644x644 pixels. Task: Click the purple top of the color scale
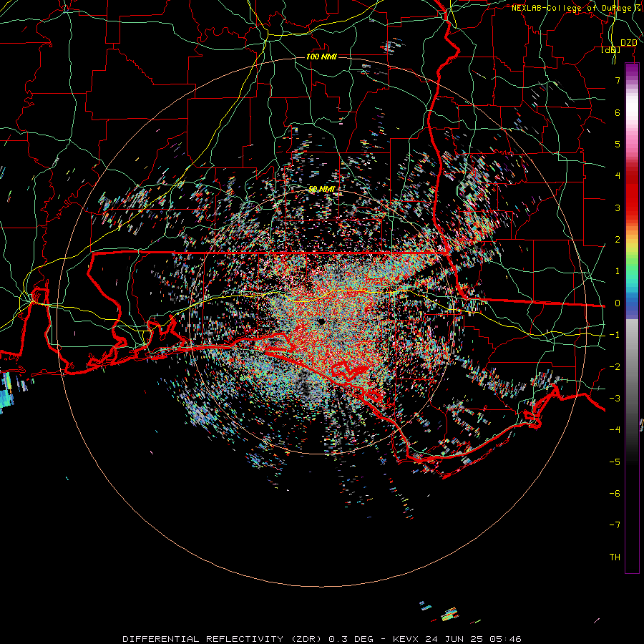coord(632,70)
